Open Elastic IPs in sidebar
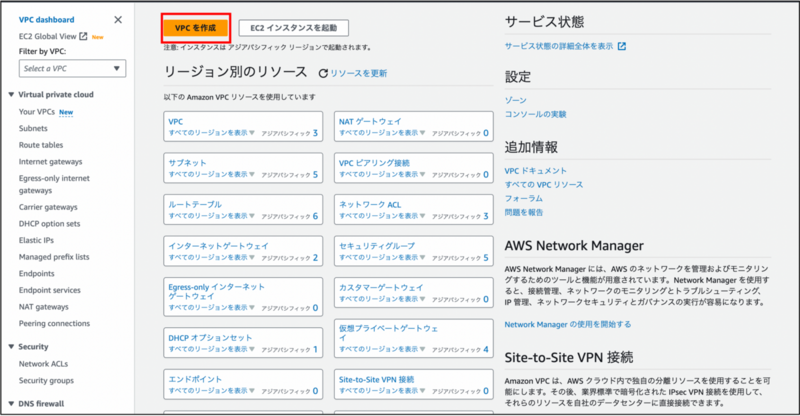The image size is (800, 416). 36,240
